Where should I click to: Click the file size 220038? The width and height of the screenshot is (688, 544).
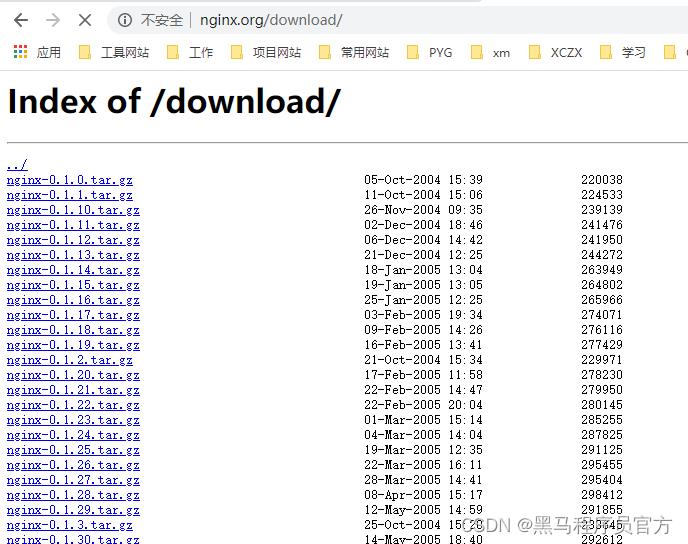pos(602,179)
